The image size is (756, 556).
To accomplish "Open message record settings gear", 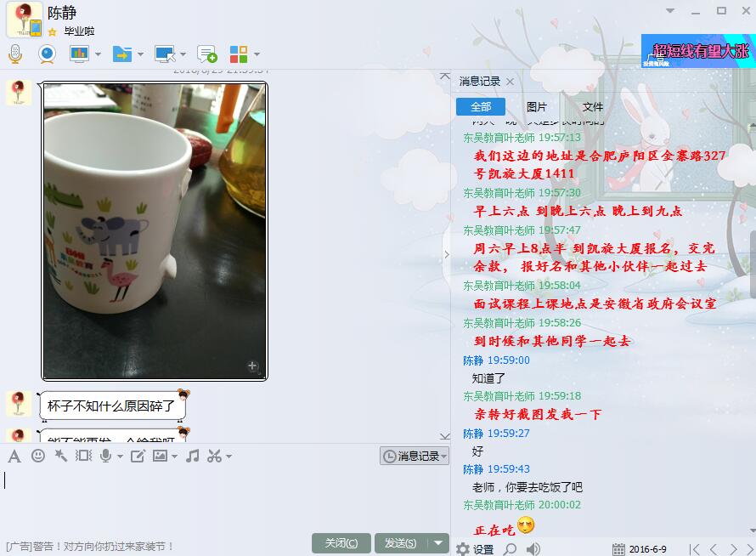I will (463, 548).
